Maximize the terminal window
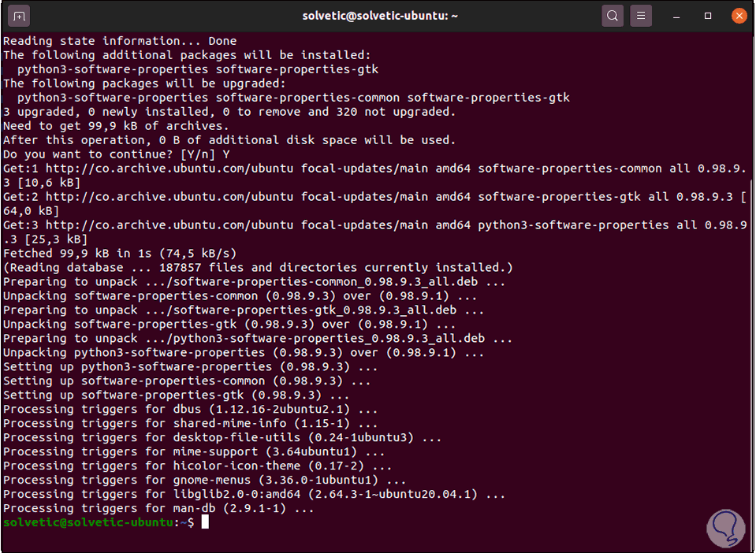This screenshot has width=756, height=553. pos(708,15)
